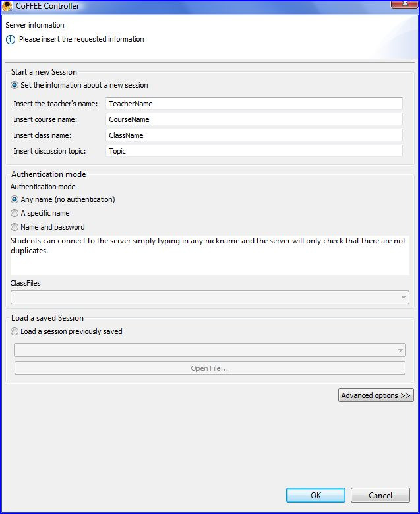Screen dimensions: 420x514
Task: Click the discussion topic field
Action: click(255, 151)
